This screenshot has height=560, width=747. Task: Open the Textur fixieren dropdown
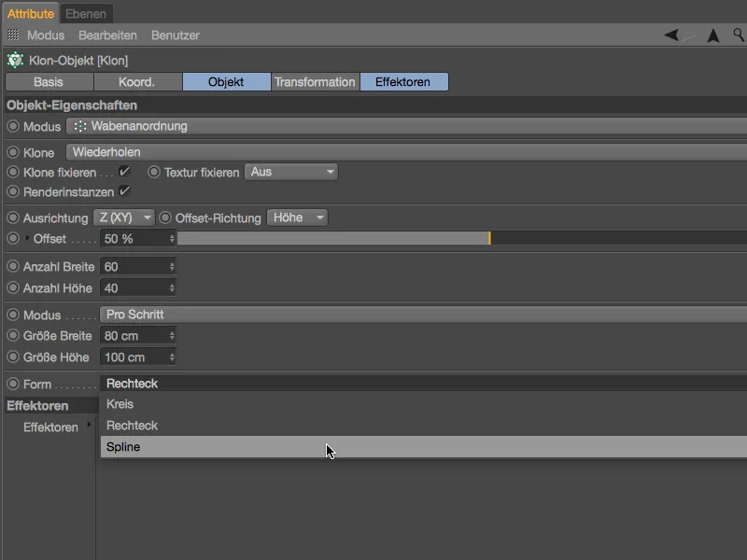coord(291,172)
